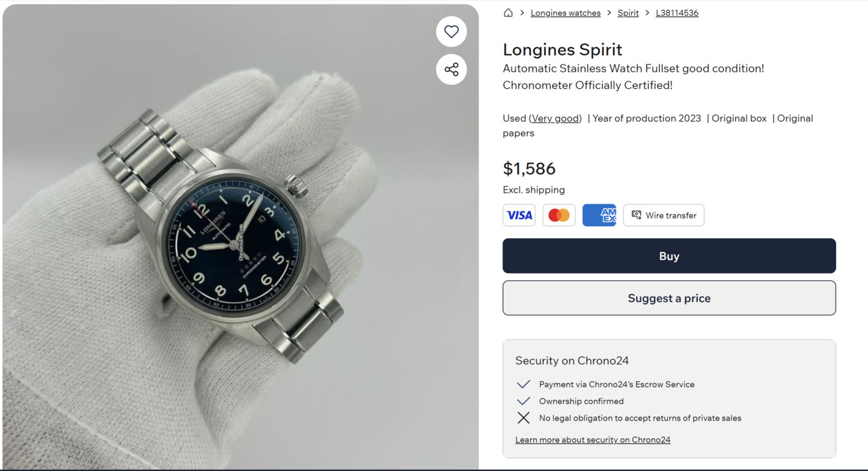Open the Very good condition link

556,118
